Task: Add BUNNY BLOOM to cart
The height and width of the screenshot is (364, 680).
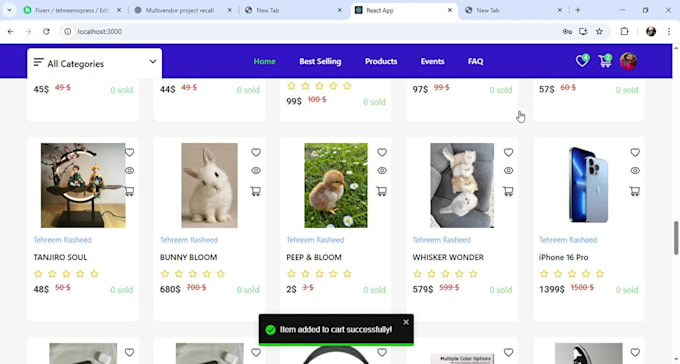Action: click(x=255, y=191)
